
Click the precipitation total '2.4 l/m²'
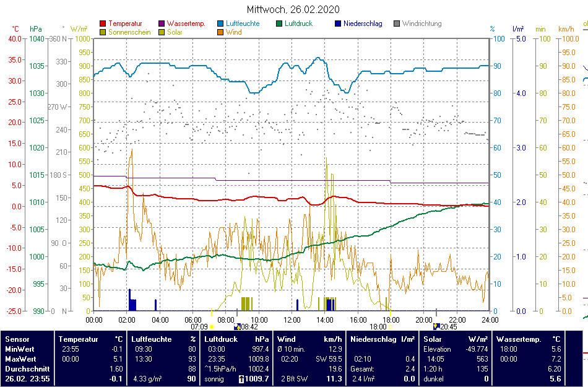click(x=363, y=379)
